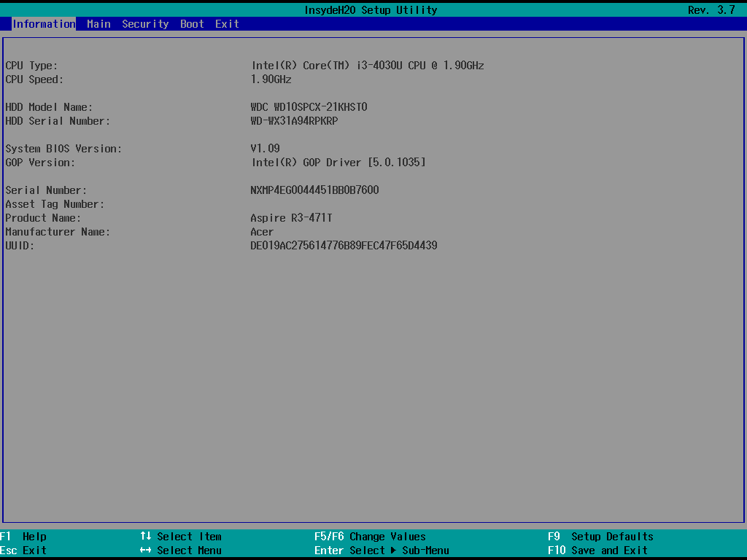Click the WDC WD10SPCX-21KHST0 value
This screenshot has height=560, width=747.
(x=309, y=107)
